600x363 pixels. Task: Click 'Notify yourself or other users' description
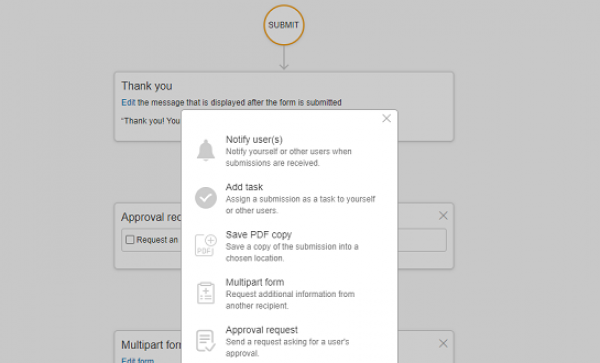289,157
